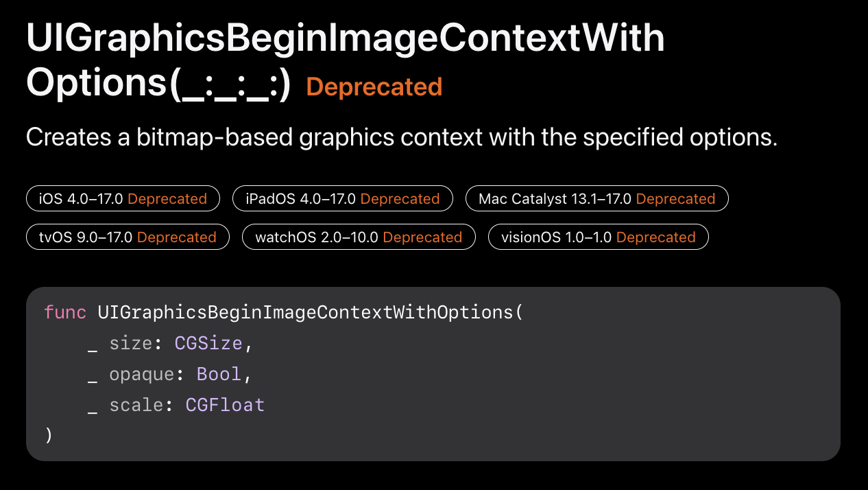Click the bitmap-based graphics context description
The image size is (868, 490).
[402, 137]
